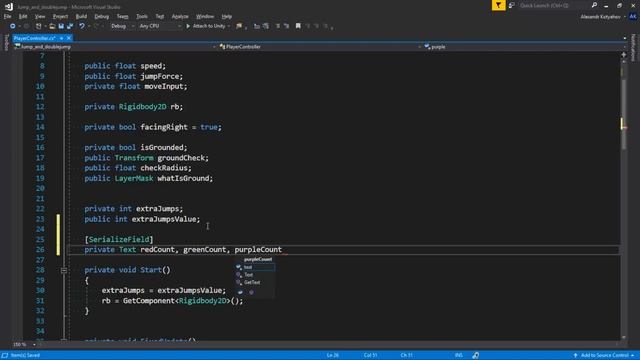This screenshot has height=360, width=640.
Task: Open the Analyze menu
Action: (x=180, y=16)
